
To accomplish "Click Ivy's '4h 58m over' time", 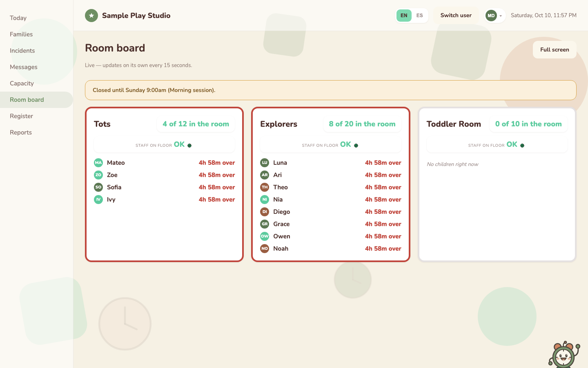I will pyautogui.click(x=217, y=200).
